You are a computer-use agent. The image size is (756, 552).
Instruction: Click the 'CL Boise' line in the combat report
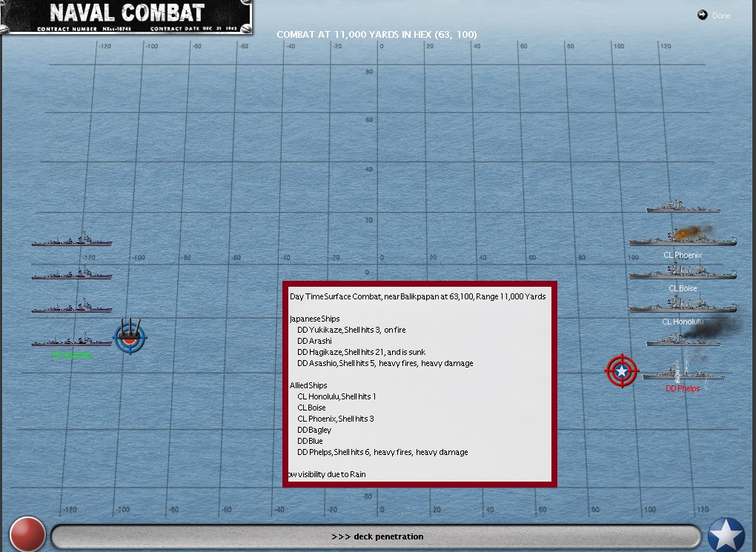(x=311, y=408)
